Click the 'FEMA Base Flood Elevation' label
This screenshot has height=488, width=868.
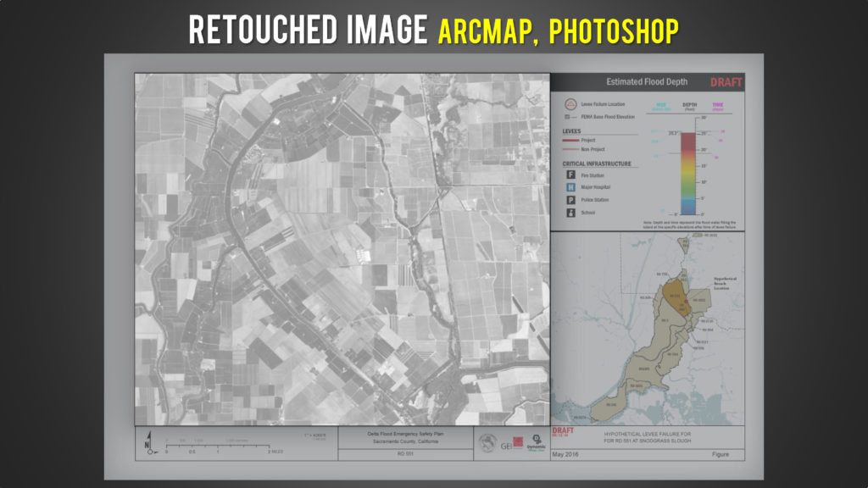(x=608, y=117)
